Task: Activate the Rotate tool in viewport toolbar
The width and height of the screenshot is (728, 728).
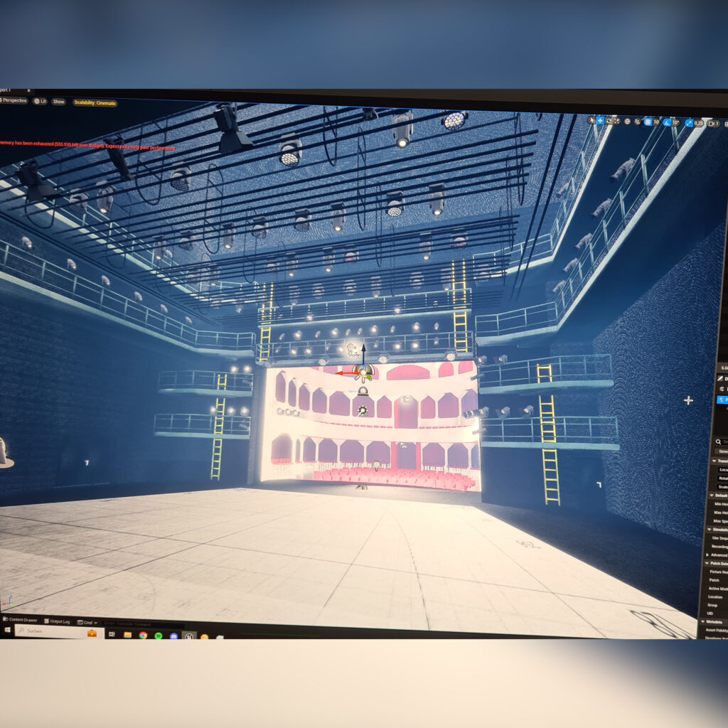Action: point(609,121)
